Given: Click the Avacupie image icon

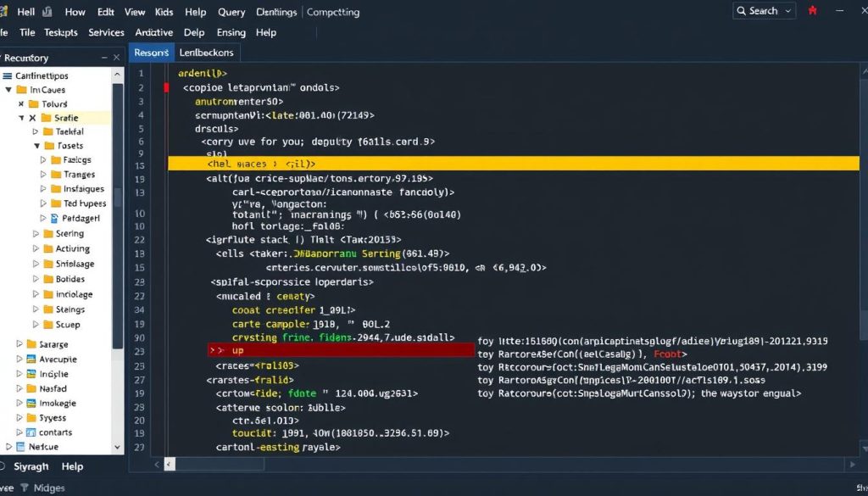Looking at the screenshot, I should 31,359.
